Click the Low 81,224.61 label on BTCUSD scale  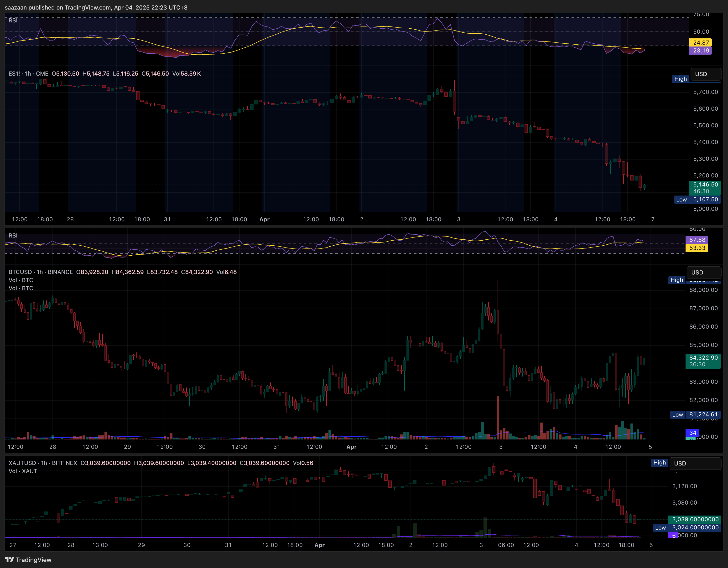click(x=695, y=415)
